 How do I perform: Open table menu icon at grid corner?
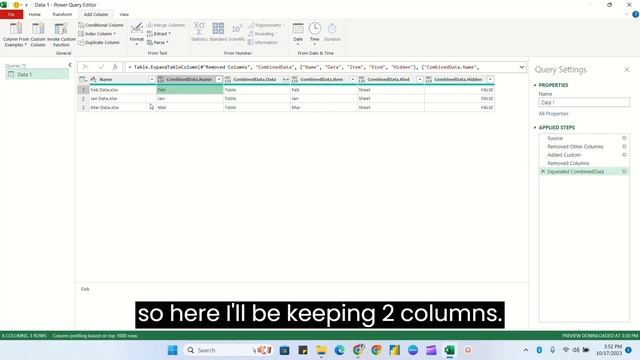[x=83, y=79]
